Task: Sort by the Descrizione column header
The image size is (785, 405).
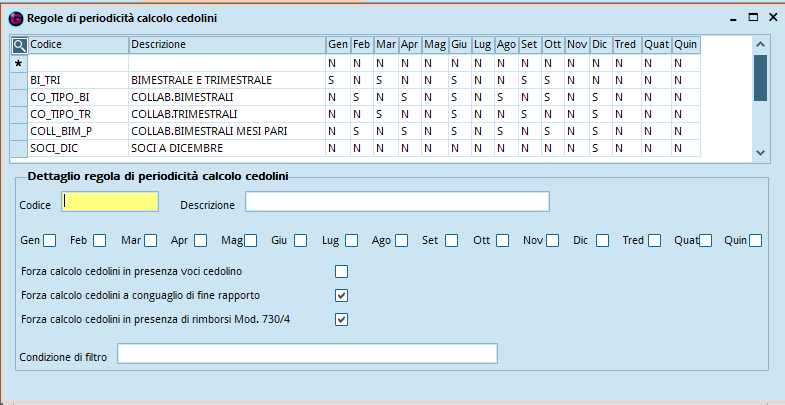Action: 227,45
